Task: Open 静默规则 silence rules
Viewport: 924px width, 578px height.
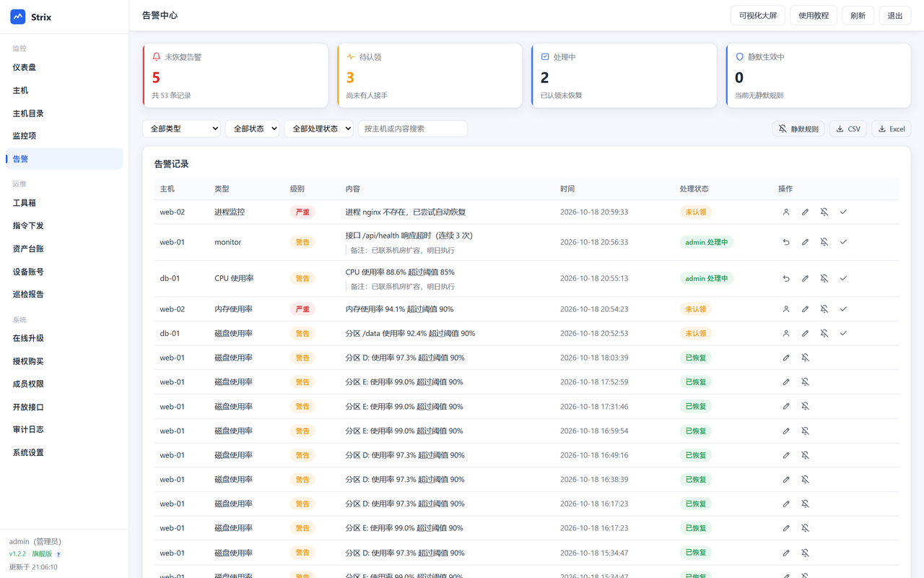Action: coord(798,129)
